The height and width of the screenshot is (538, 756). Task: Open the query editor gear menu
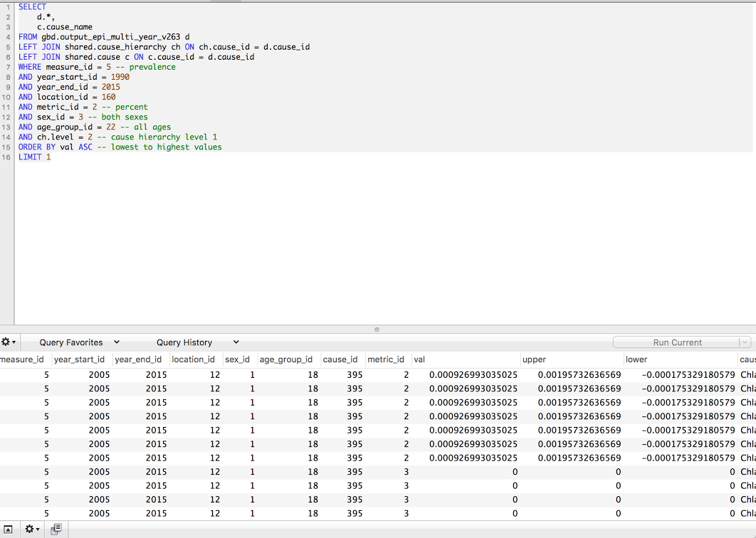(x=9, y=342)
